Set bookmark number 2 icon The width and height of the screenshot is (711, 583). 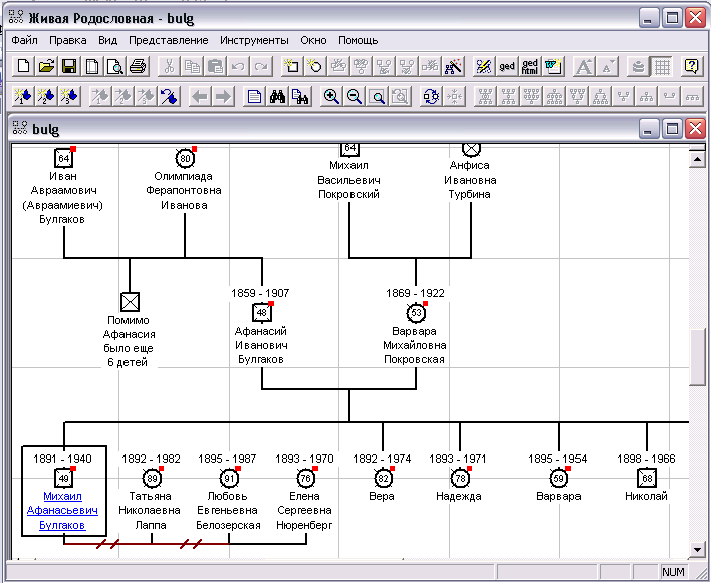click(46, 97)
